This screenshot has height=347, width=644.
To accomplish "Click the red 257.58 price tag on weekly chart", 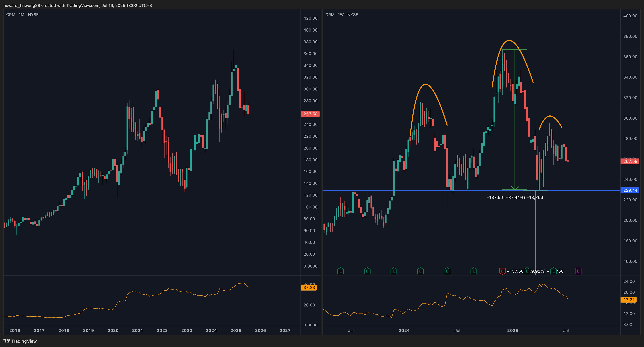I will click(x=630, y=161).
